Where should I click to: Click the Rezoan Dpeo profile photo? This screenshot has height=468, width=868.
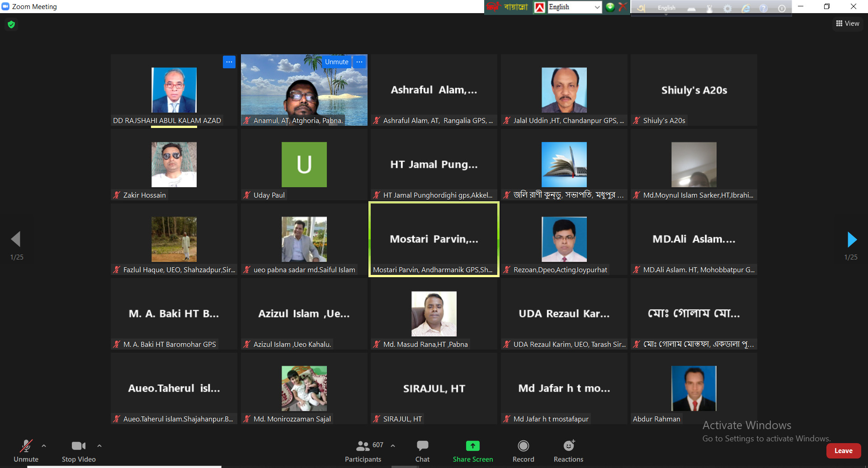(x=564, y=239)
